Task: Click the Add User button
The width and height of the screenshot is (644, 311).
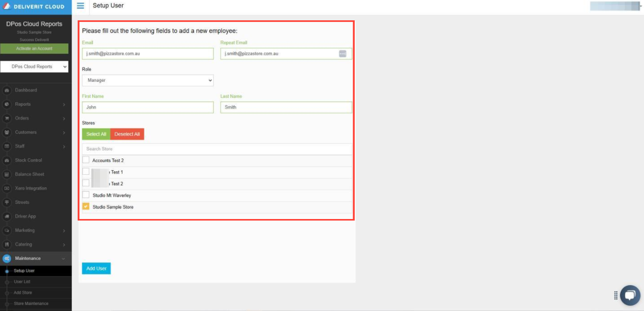Action: (96, 268)
